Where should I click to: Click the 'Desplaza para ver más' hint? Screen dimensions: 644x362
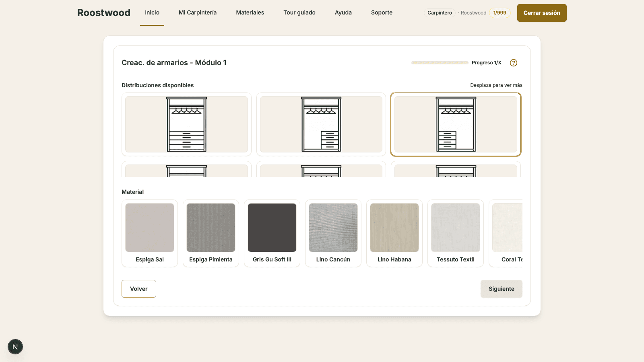496,85
